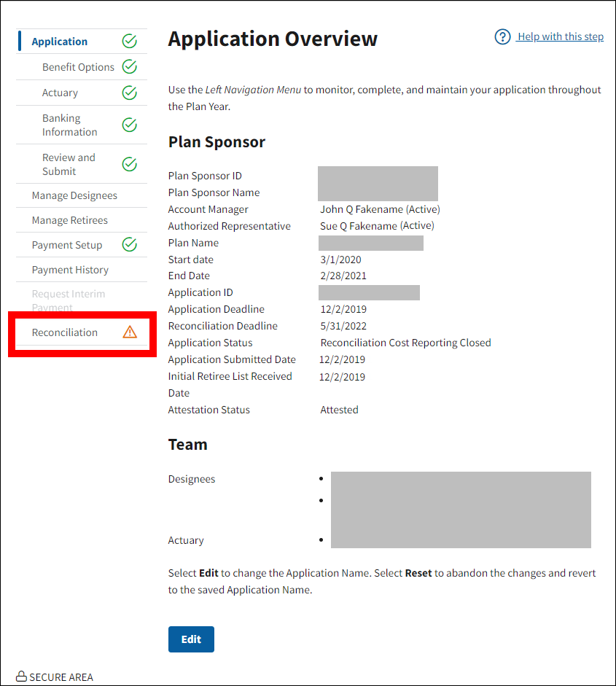The image size is (616, 686).
Task: Open the Application menu item
Action: [59, 42]
